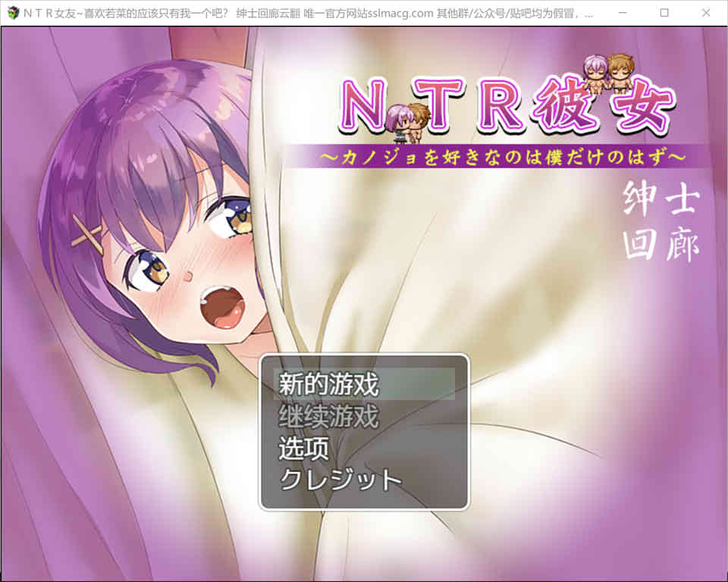The image size is (728, 582).
Task: Close the game window
Action: pos(706,13)
